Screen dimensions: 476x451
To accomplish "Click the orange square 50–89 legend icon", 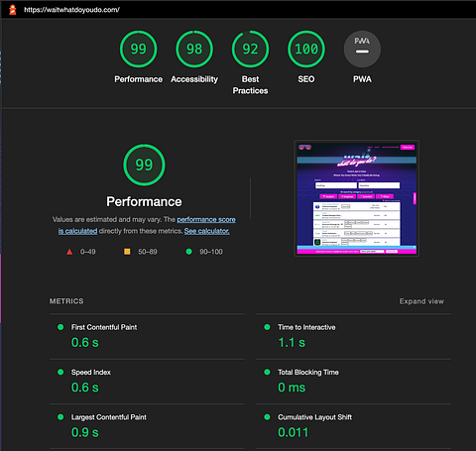I will 127,252.
